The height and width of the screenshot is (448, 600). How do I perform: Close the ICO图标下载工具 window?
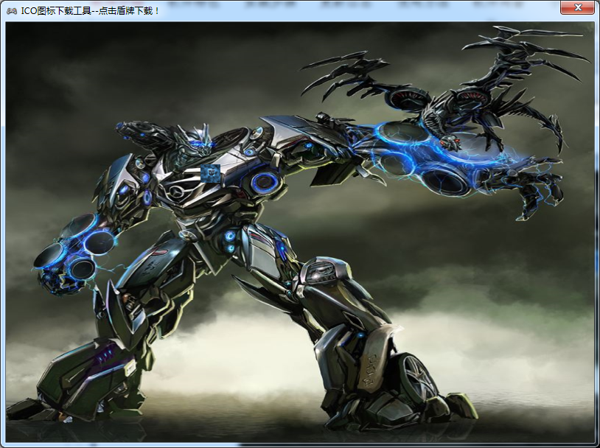click(578, 9)
